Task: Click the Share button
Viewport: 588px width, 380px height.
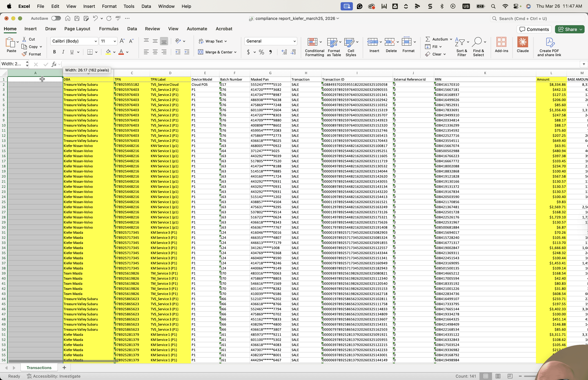Action: tap(570, 29)
